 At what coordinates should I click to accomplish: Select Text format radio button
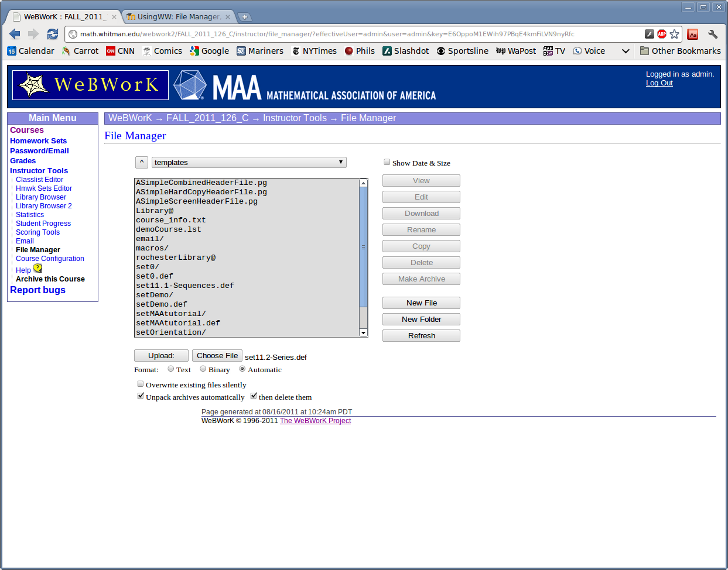(x=171, y=369)
